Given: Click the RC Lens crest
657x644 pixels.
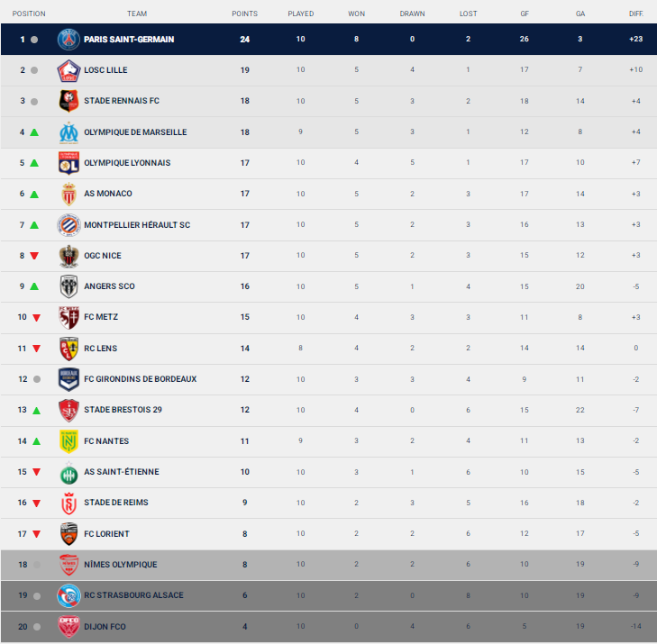Looking at the screenshot, I should [68, 349].
